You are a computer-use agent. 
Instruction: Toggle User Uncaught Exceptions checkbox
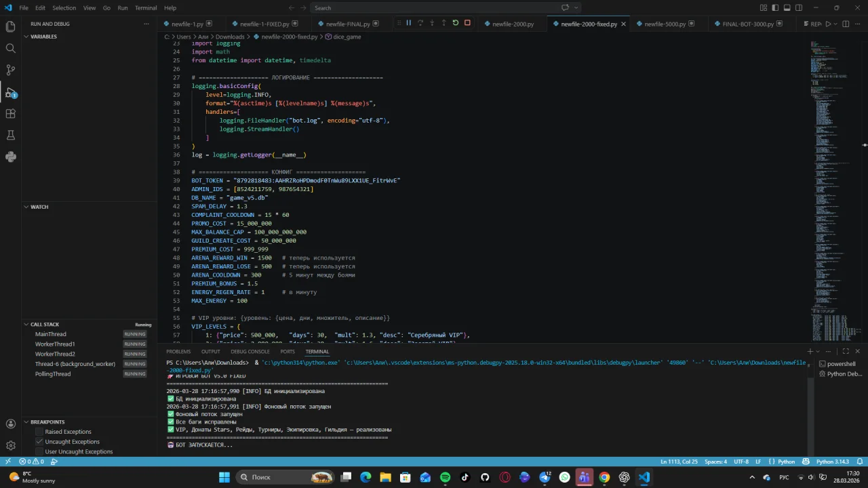point(39,451)
